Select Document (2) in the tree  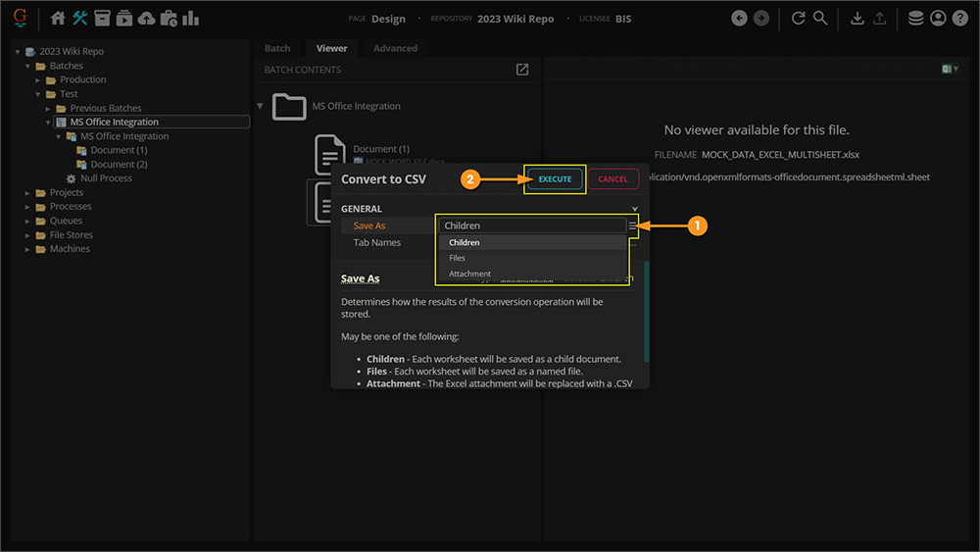[x=119, y=165]
